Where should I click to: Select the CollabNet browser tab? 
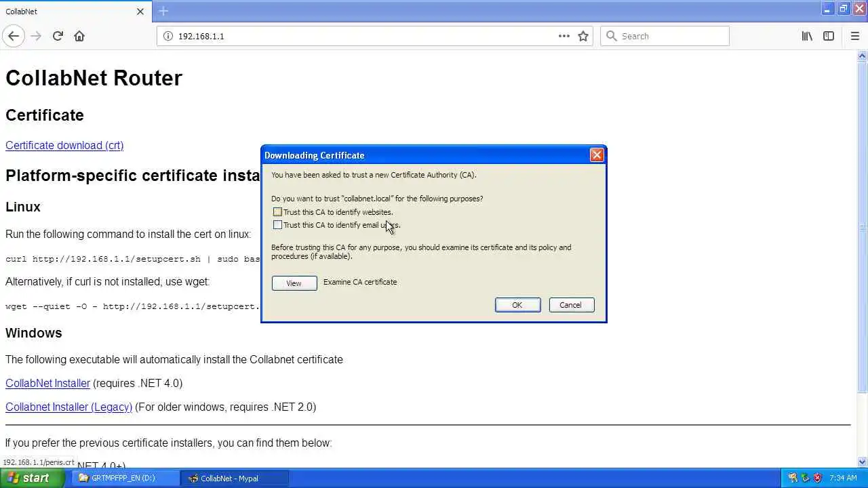click(x=75, y=12)
